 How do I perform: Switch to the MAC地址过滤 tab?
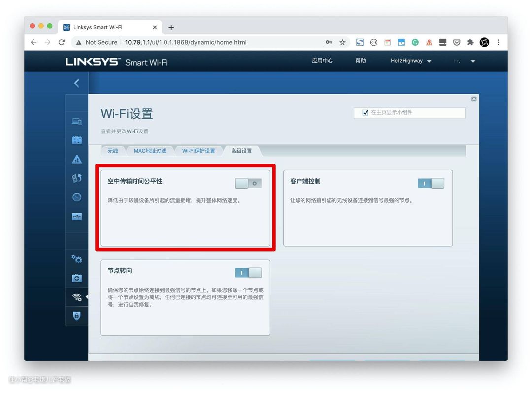tap(150, 151)
